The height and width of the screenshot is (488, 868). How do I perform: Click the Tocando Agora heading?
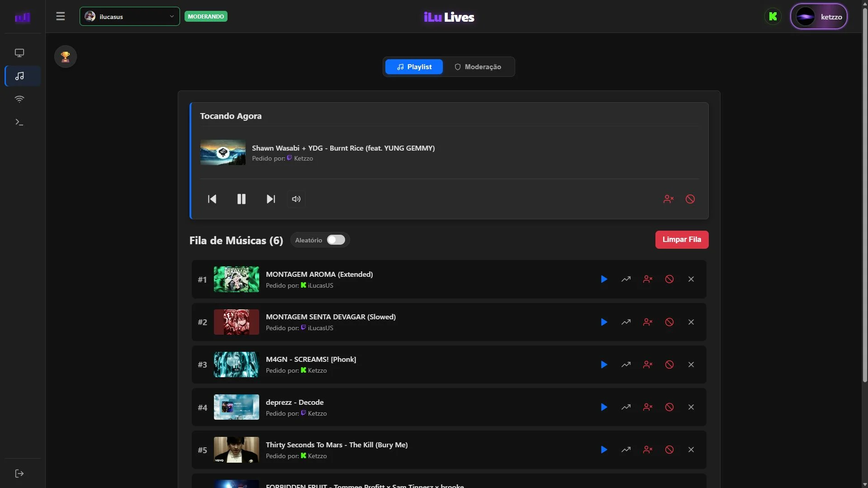pyautogui.click(x=231, y=116)
